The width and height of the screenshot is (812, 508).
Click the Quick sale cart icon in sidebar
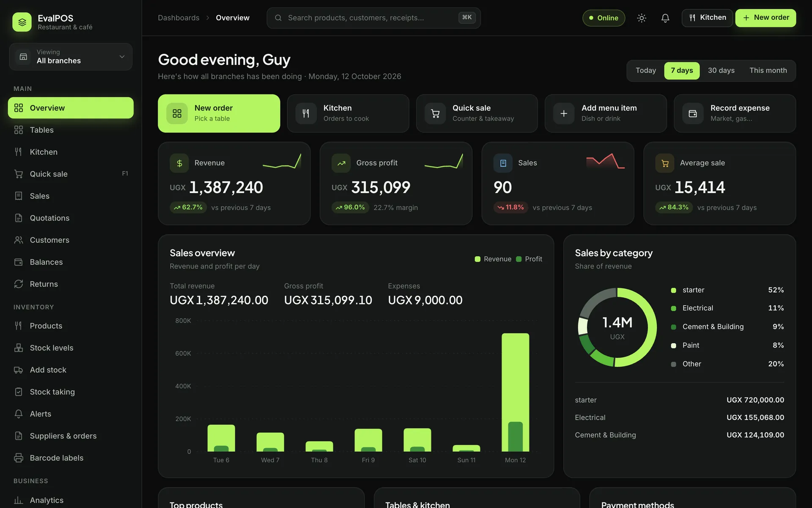(19, 174)
